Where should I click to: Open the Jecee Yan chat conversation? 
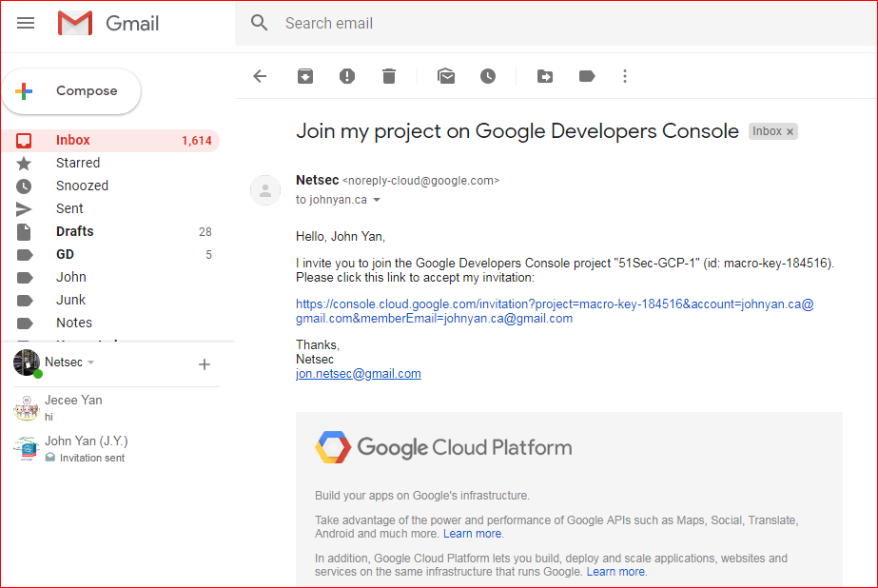pyautogui.click(x=116, y=407)
